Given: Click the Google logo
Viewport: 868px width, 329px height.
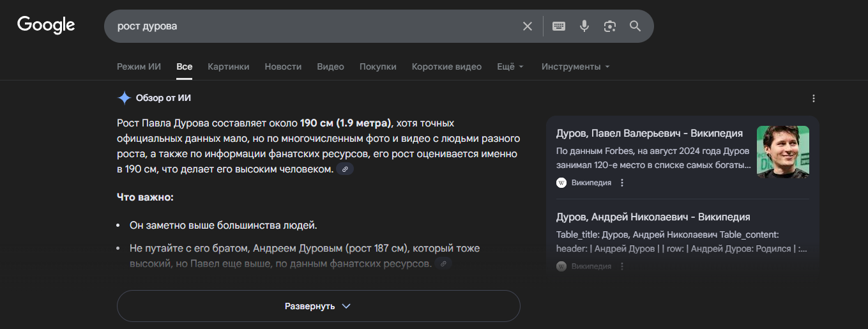Looking at the screenshot, I should coord(46,25).
